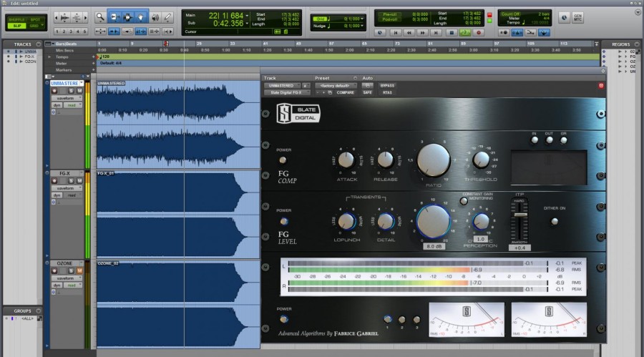Screen dimensions: 644x357
Task: Click the Record transport button
Action: pyautogui.click(x=479, y=32)
